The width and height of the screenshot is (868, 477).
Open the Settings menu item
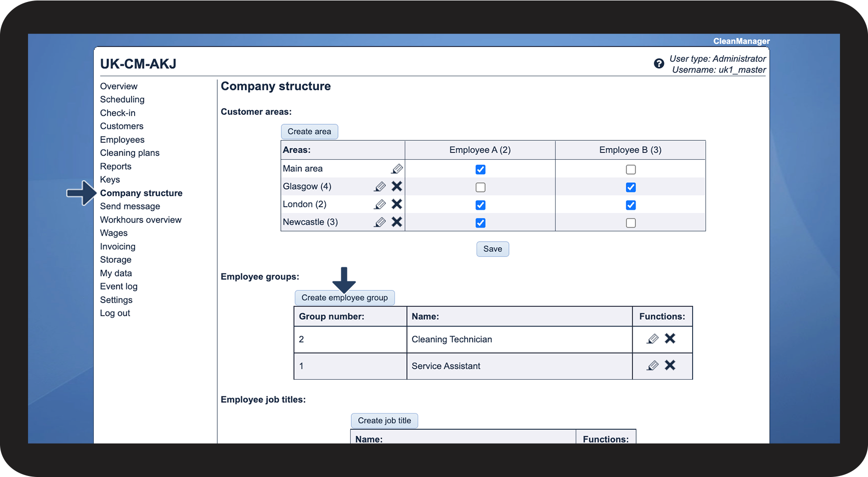pyautogui.click(x=116, y=300)
